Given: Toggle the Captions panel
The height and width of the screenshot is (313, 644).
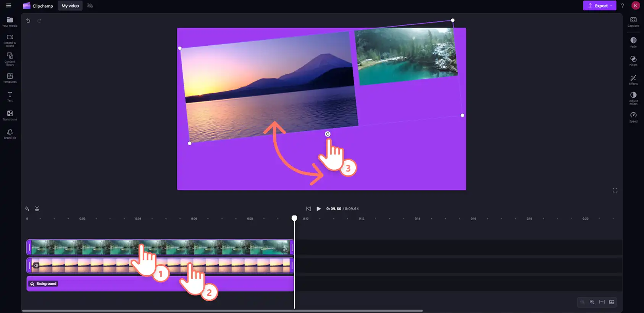Looking at the screenshot, I should pyautogui.click(x=633, y=22).
